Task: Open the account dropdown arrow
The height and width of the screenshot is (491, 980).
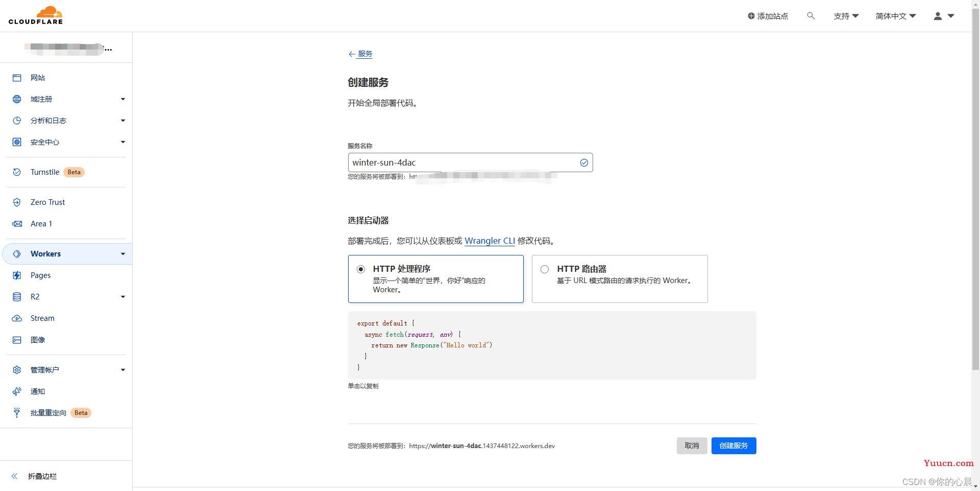Action: click(x=951, y=16)
